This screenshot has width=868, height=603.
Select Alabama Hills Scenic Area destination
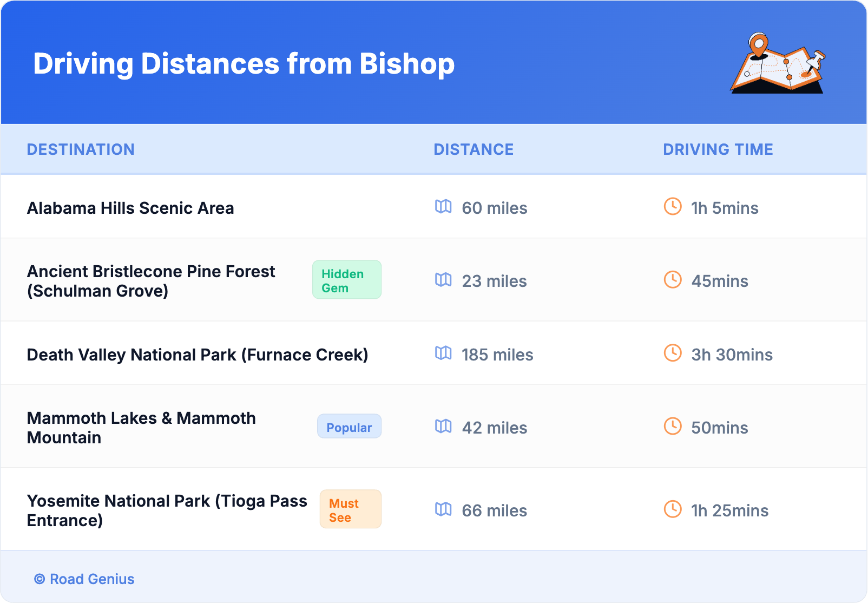click(x=130, y=208)
